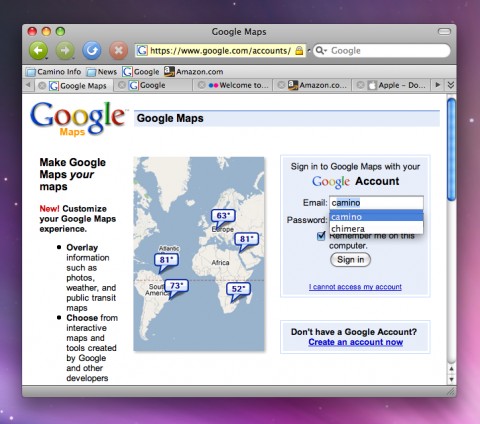Open the Create an account now link
The height and width of the screenshot is (424, 480).
pos(355,342)
